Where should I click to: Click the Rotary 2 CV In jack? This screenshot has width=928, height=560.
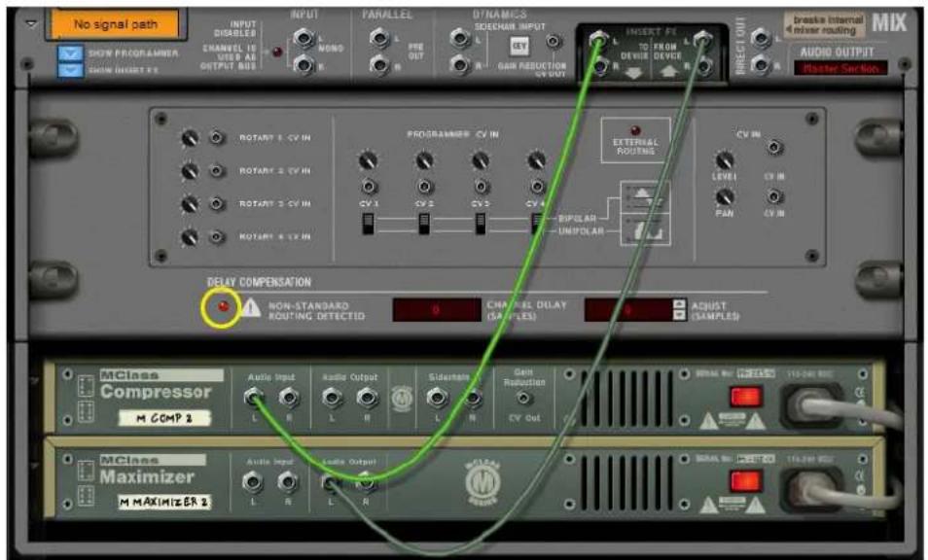point(217,171)
